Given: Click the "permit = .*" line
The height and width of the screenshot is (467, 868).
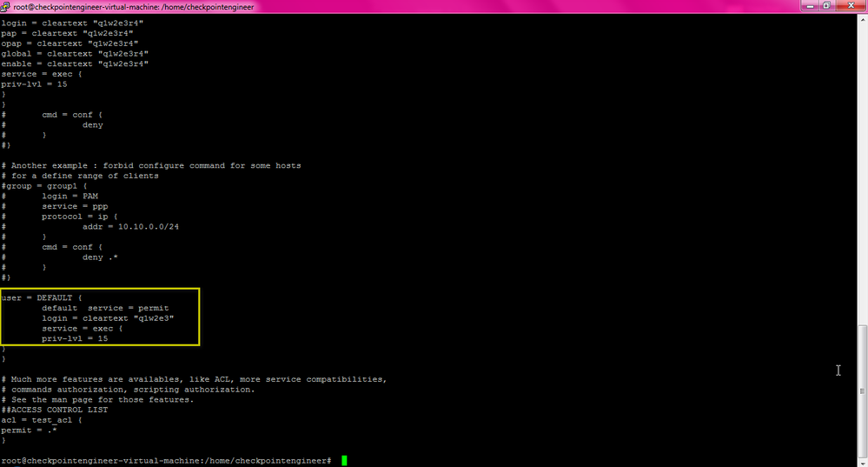Looking at the screenshot, I should tap(28, 430).
